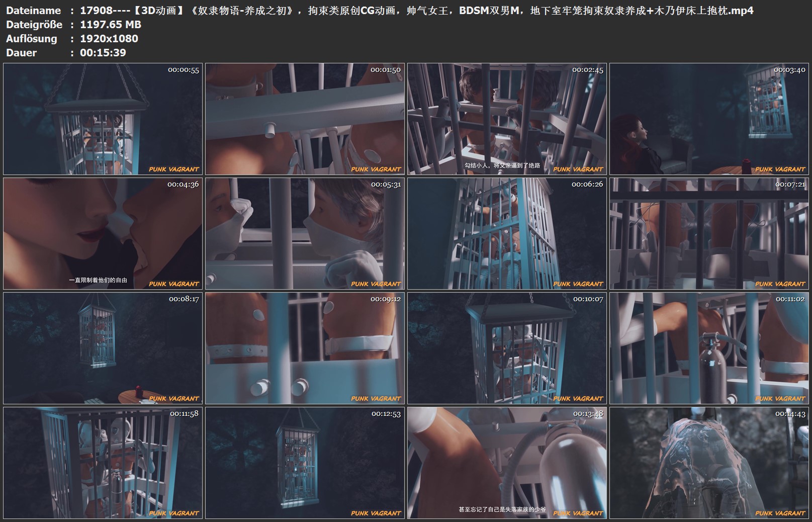Screen dimensions: 812x522
Task: Click the last thumbnail at 00:14:43
Action: click(x=709, y=463)
